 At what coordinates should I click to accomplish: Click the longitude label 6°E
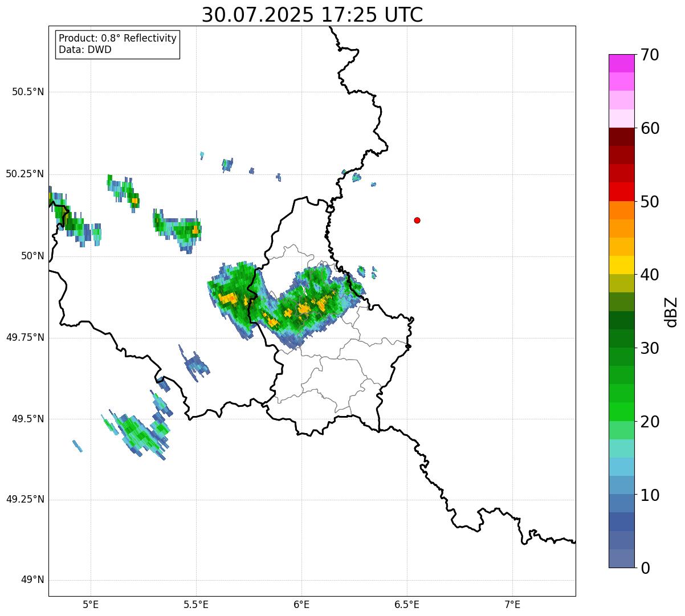pyautogui.click(x=301, y=605)
